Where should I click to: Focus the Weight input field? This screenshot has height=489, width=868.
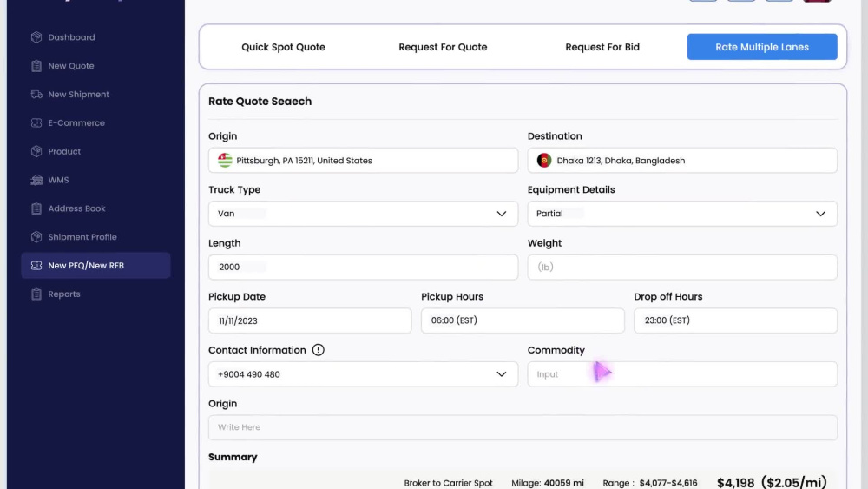click(x=682, y=267)
